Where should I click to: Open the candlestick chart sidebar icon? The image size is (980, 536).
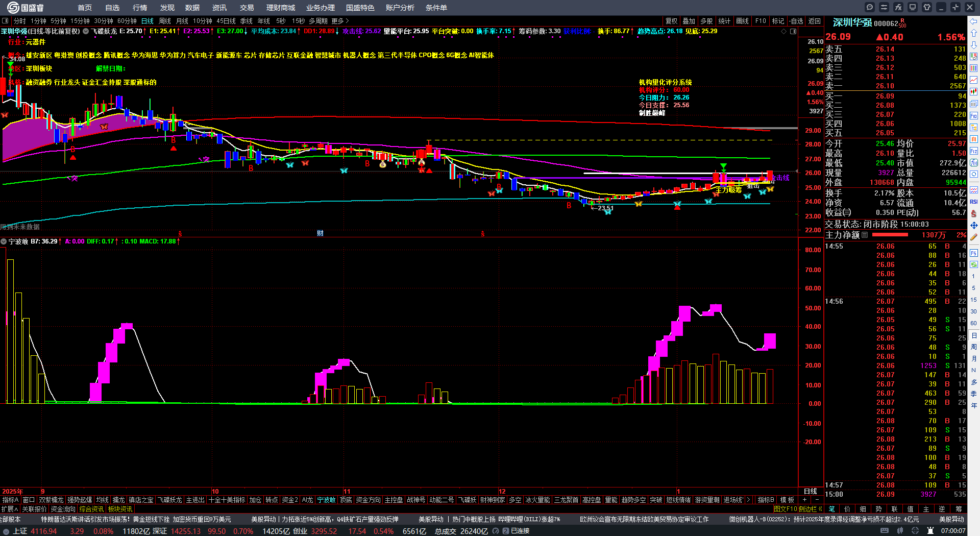point(974,92)
